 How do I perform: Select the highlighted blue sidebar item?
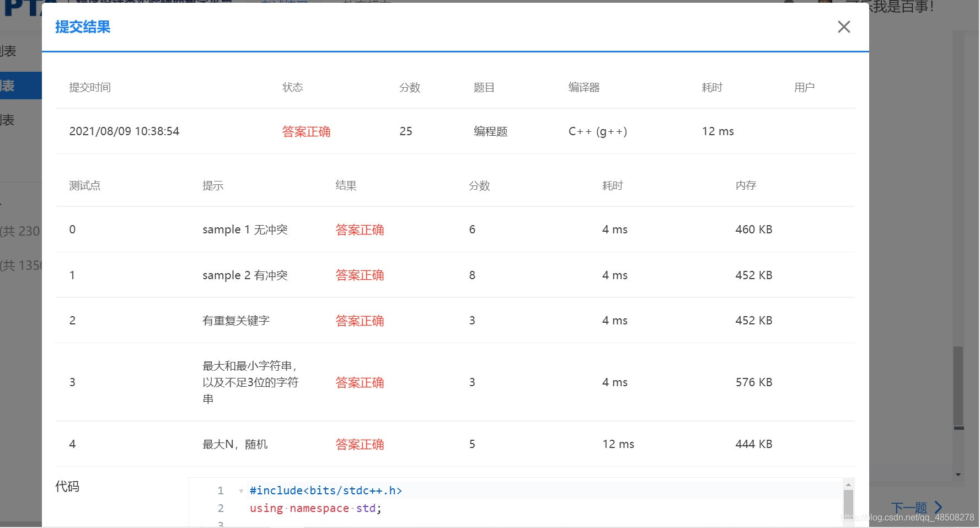point(21,86)
